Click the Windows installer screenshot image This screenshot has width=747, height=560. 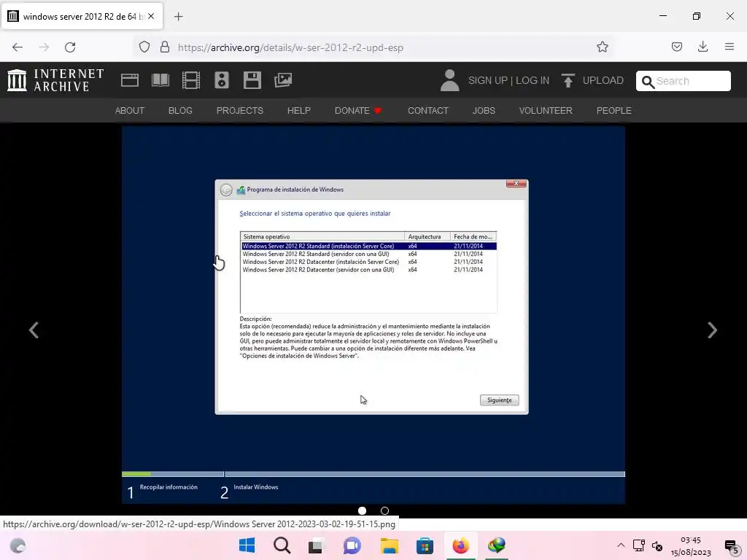373,315
